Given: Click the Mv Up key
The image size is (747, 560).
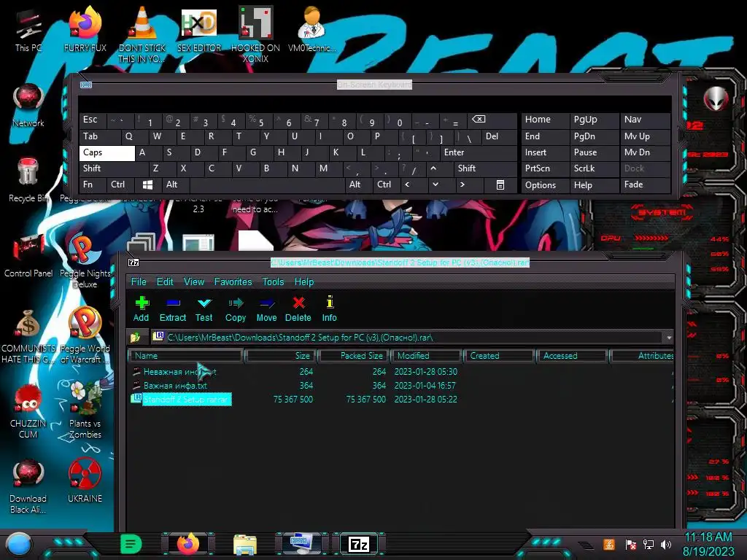Looking at the screenshot, I should pyautogui.click(x=645, y=136).
